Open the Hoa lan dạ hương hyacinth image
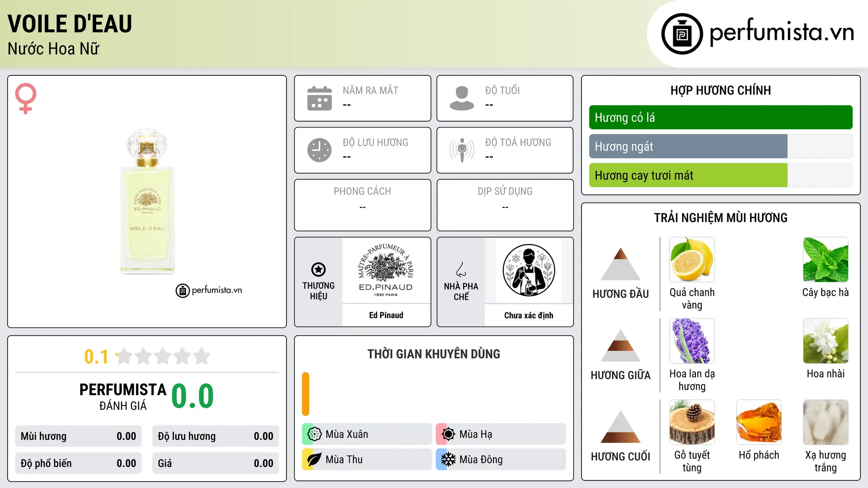This screenshot has width=868, height=488. 692,341
